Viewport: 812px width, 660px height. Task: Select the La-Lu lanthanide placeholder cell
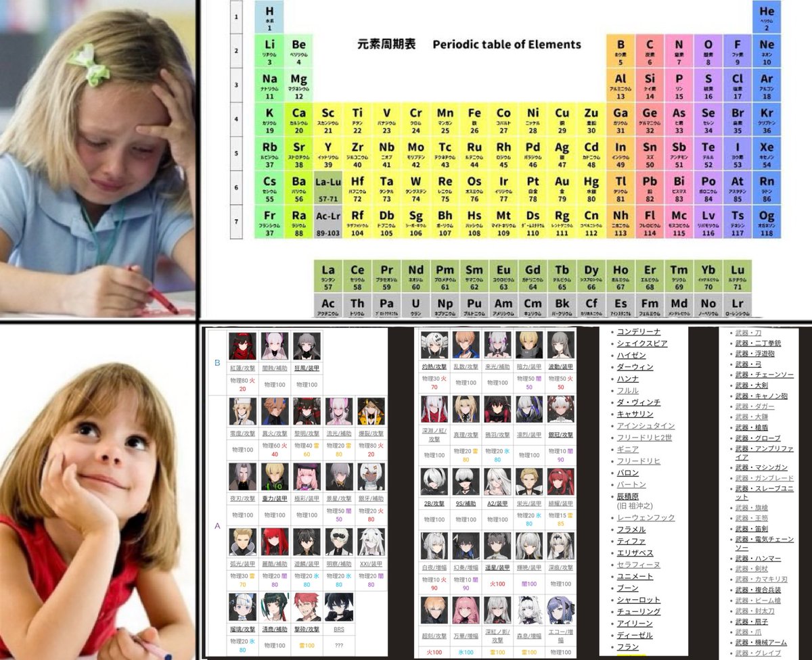click(x=328, y=188)
